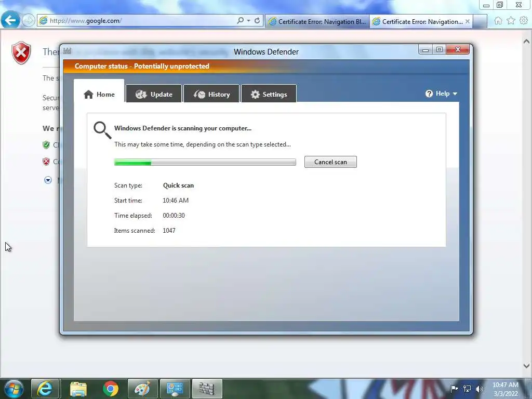Open the Help menu
Viewport: 532px width, 399px height.
click(441, 94)
